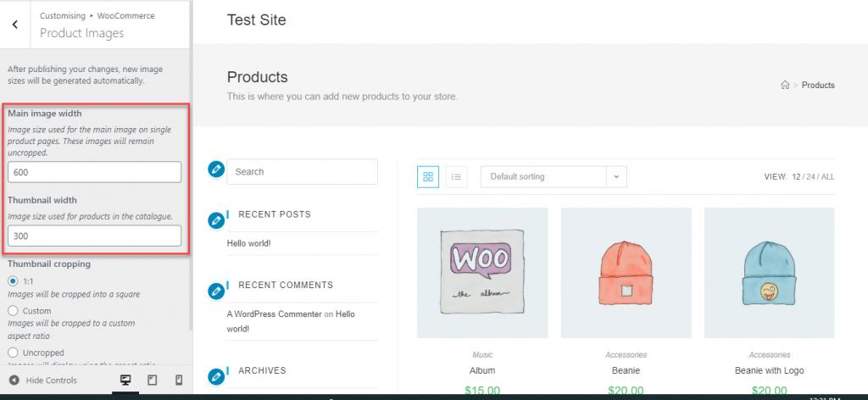Click the home breadcrumb icon
This screenshot has width=868, height=400.
784,85
